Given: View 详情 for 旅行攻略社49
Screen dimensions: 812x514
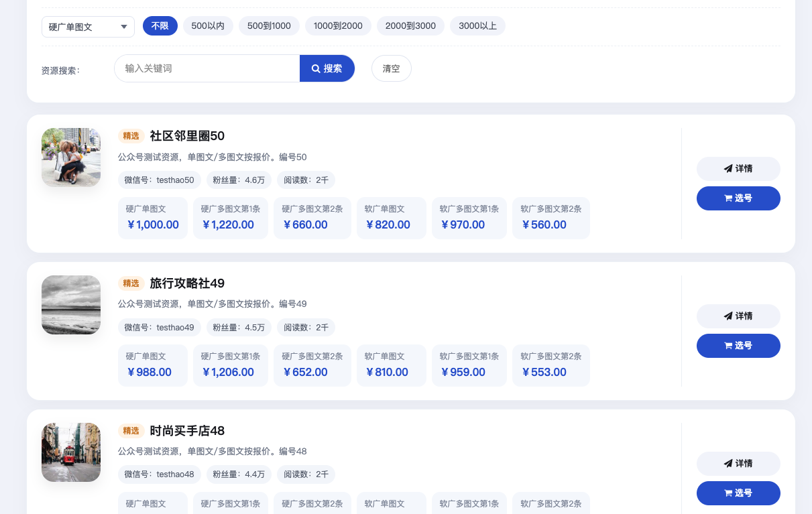Looking at the screenshot, I should [738, 316].
